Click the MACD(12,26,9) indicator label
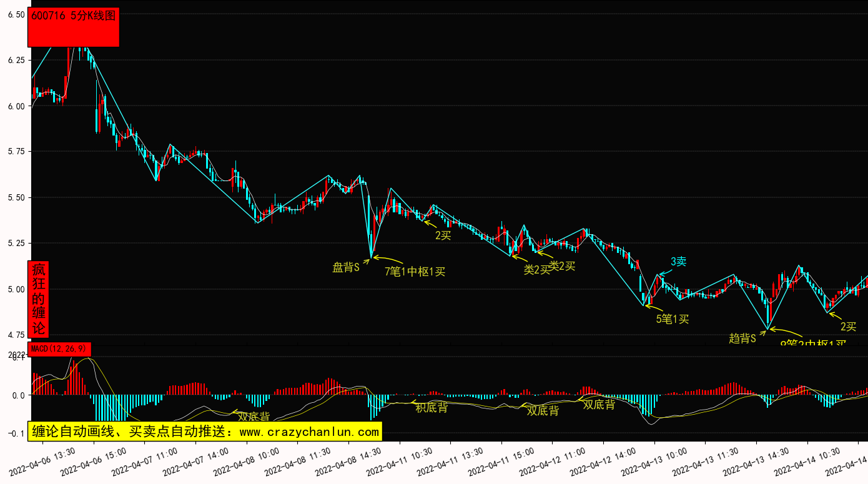 pyautogui.click(x=59, y=348)
